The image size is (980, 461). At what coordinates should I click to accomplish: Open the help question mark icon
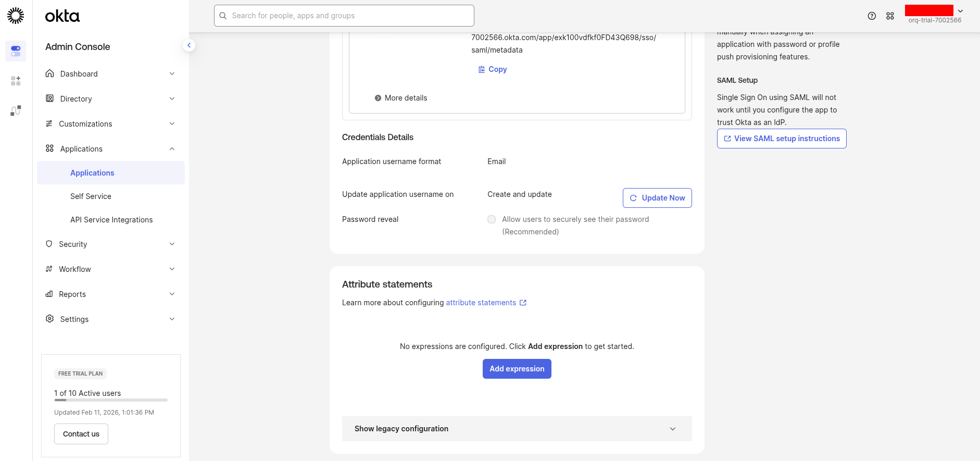click(872, 16)
